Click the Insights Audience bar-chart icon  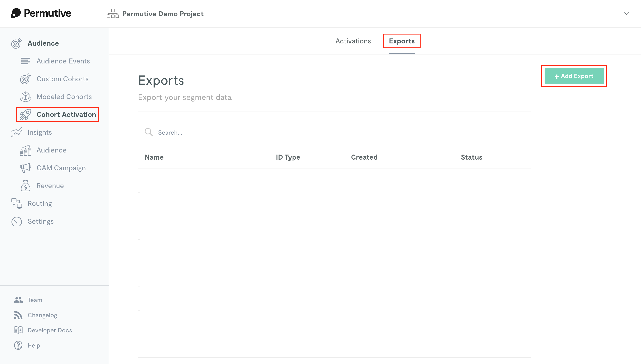[x=26, y=150]
